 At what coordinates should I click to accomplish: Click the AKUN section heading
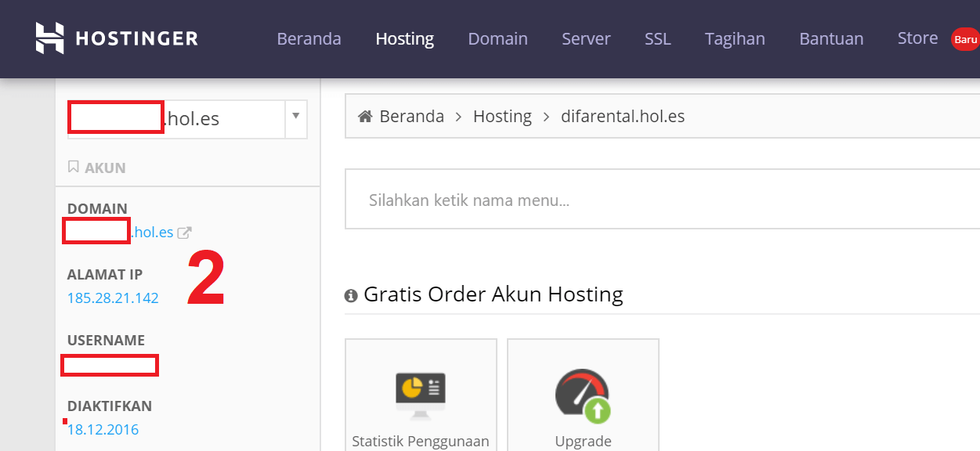105,168
